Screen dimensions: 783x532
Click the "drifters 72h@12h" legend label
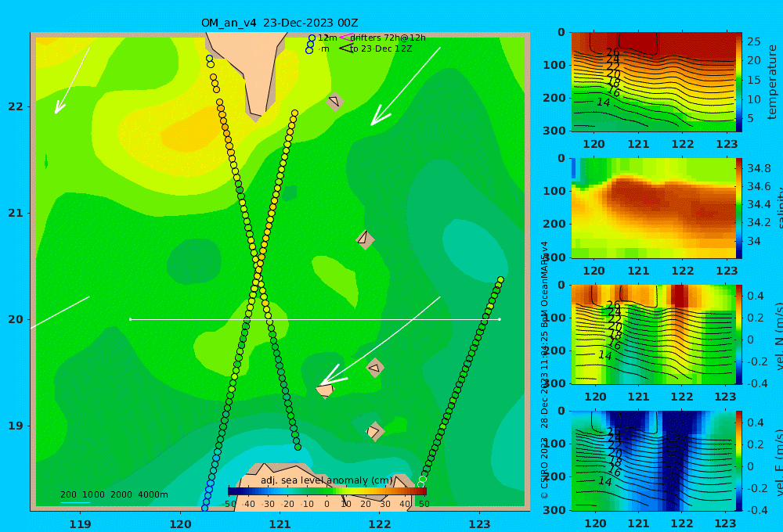tap(388, 38)
